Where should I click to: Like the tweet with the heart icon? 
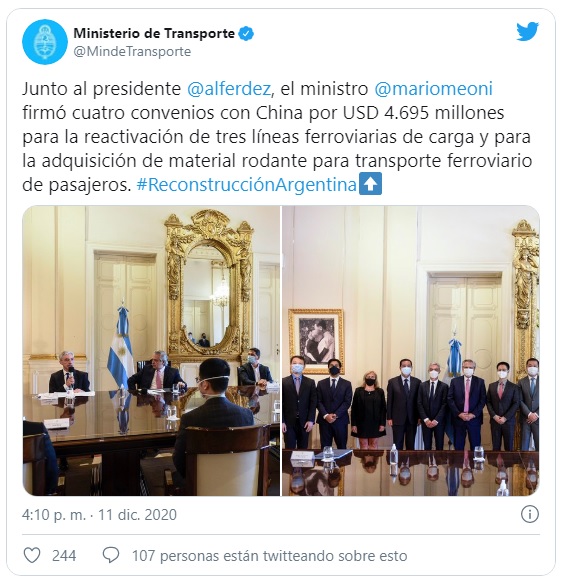tap(32, 556)
